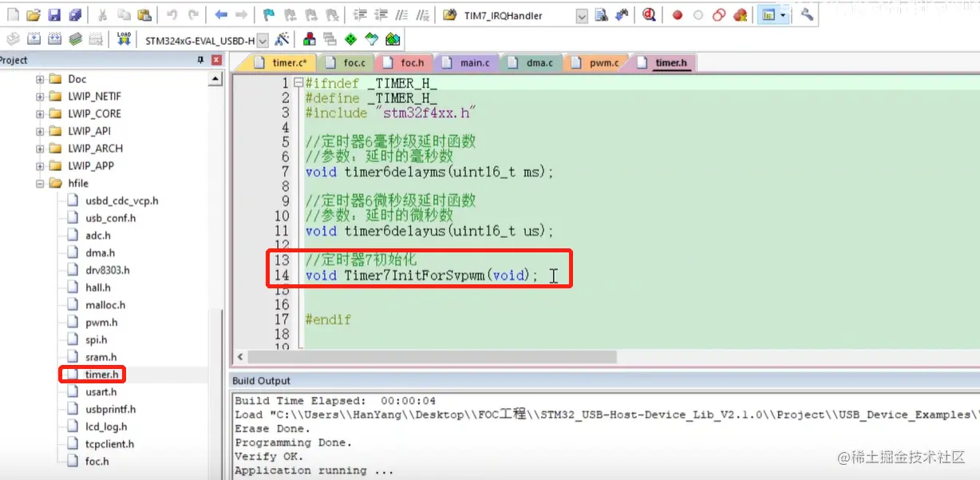
Task: Download code with LOAD icon
Action: [124, 39]
